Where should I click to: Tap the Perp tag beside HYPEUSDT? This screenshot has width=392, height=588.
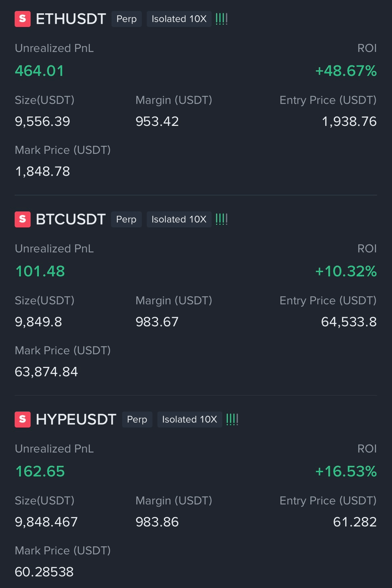pyautogui.click(x=137, y=419)
